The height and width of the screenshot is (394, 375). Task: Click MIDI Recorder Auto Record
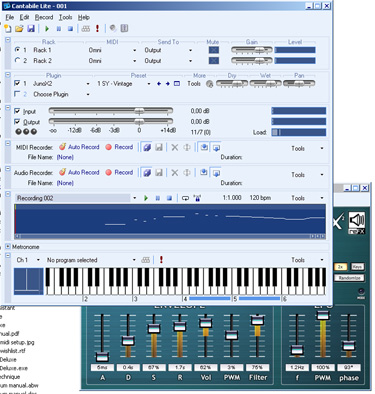pyautogui.click(x=79, y=147)
